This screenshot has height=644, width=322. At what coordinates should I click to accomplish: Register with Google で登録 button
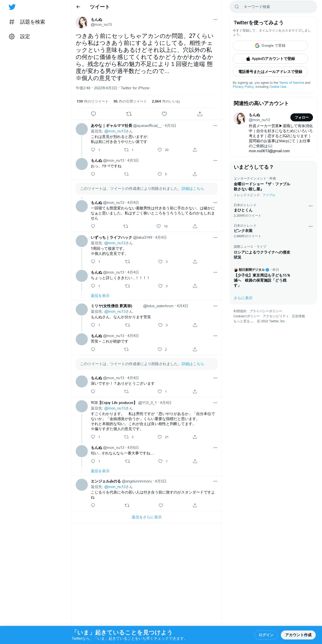(270, 46)
